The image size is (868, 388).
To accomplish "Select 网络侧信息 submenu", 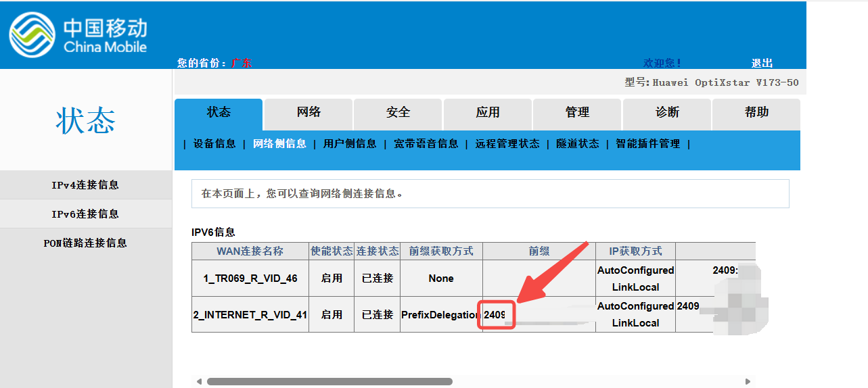I will coord(279,144).
